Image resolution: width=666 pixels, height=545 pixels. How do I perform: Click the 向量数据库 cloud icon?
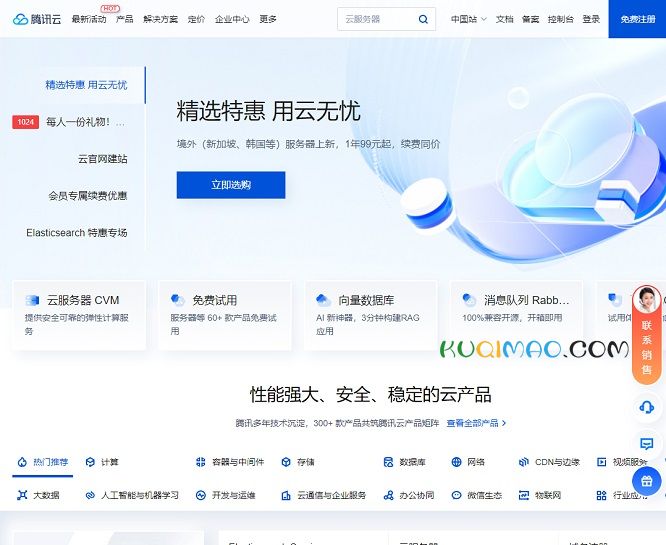click(x=323, y=300)
